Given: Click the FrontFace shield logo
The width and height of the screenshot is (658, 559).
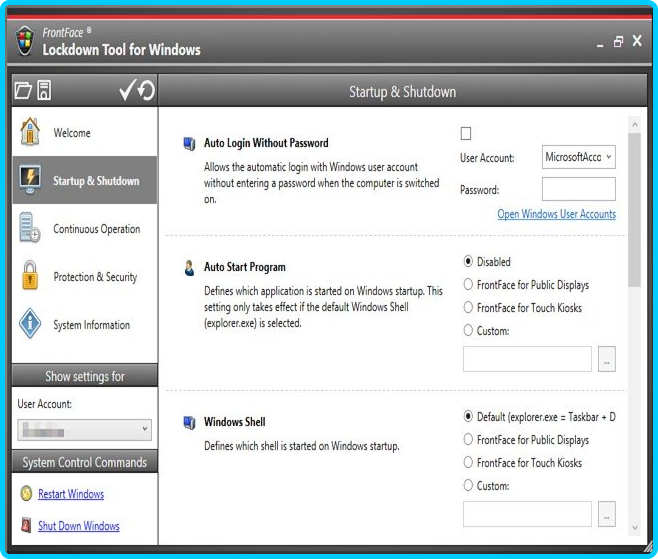Looking at the screenshot, I should pyautogui.click(x=25, y=41).
